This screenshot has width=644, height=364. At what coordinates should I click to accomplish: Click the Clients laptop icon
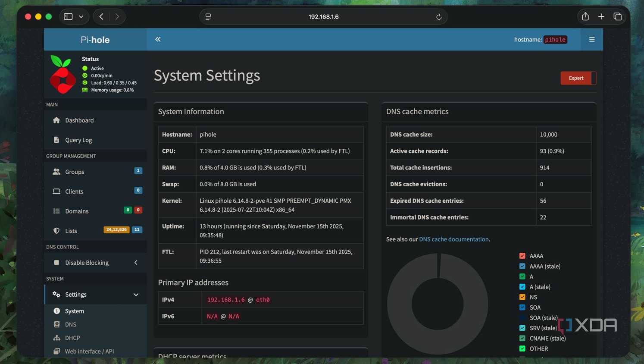(56, 191)
